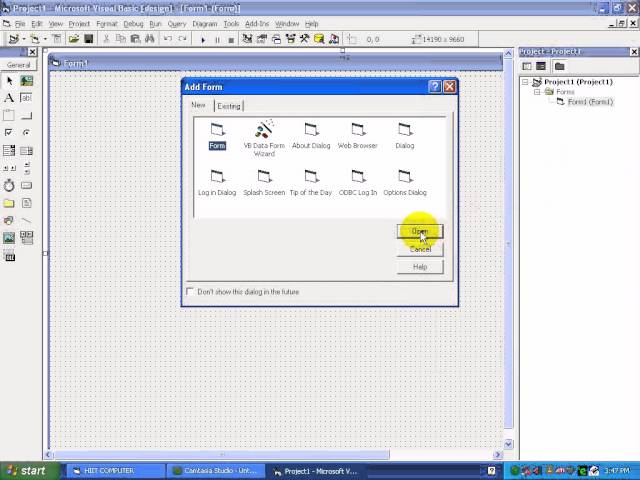
Task: Select the TextBox control in the toolbox
Action: [27, 98]
